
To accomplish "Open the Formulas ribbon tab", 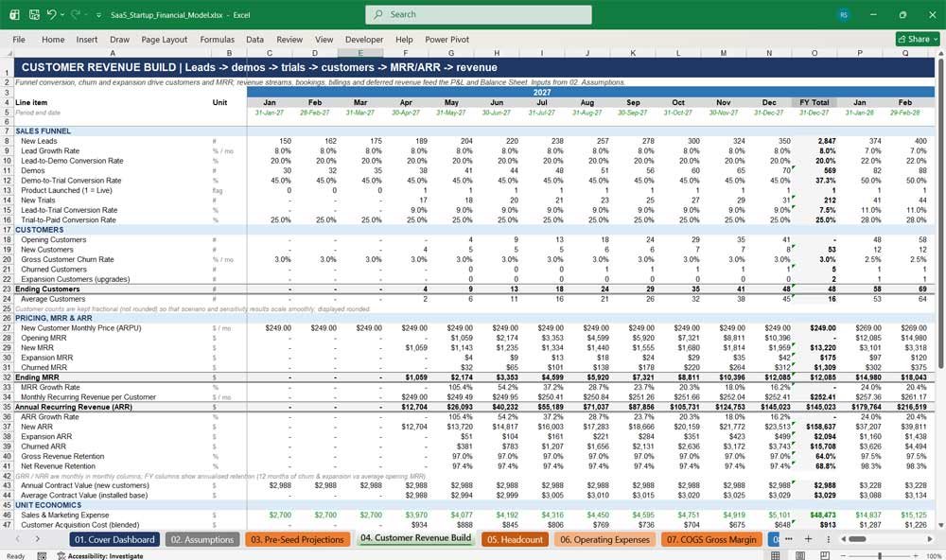I will tap(218, 39).
